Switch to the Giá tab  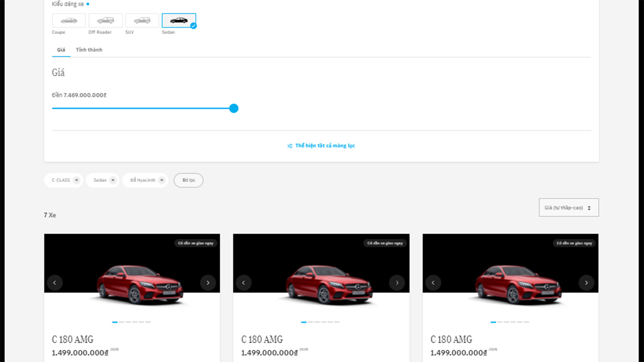pyautogui.click(x=61, y=50)
